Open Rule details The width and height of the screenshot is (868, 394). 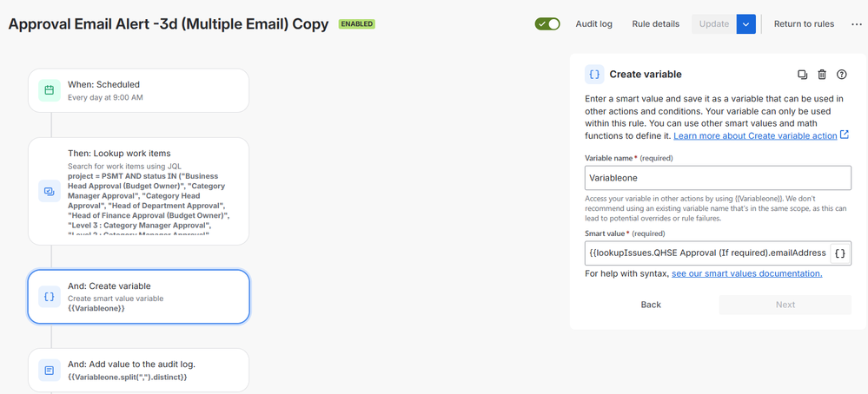coord(655,24)
